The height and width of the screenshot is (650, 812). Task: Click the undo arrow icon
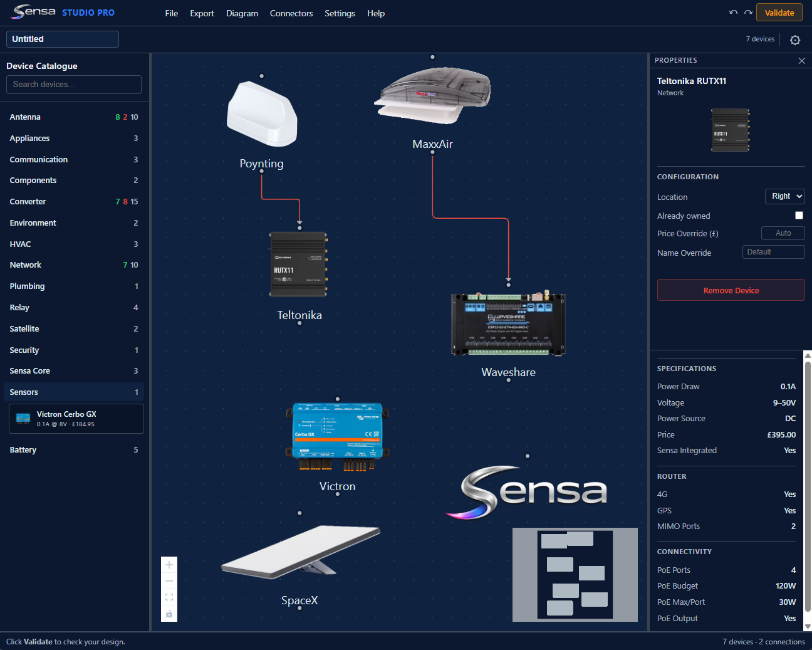point(733,13)
